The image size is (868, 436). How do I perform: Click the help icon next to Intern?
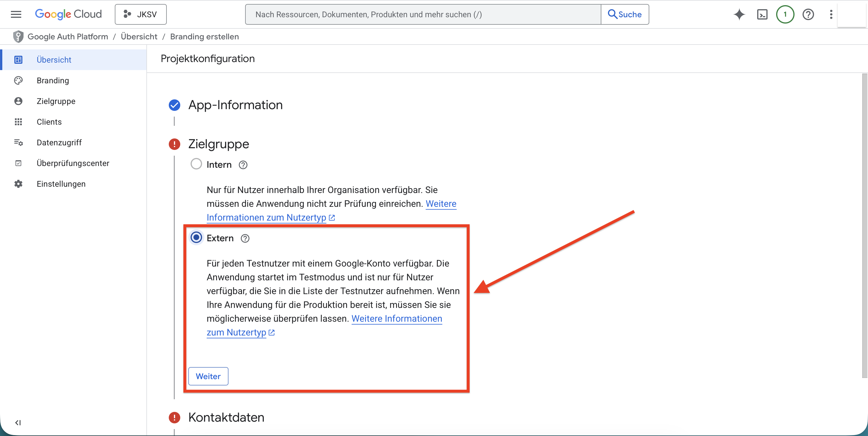tap(243, 165)
